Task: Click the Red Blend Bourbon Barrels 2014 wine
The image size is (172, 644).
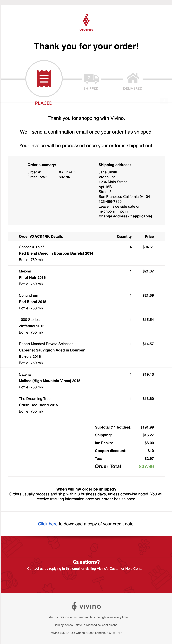Action: [56, 253]
